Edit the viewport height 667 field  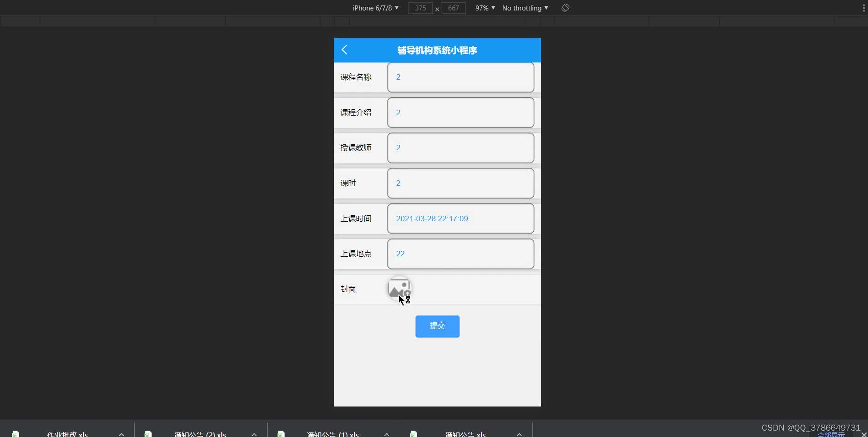454,8
